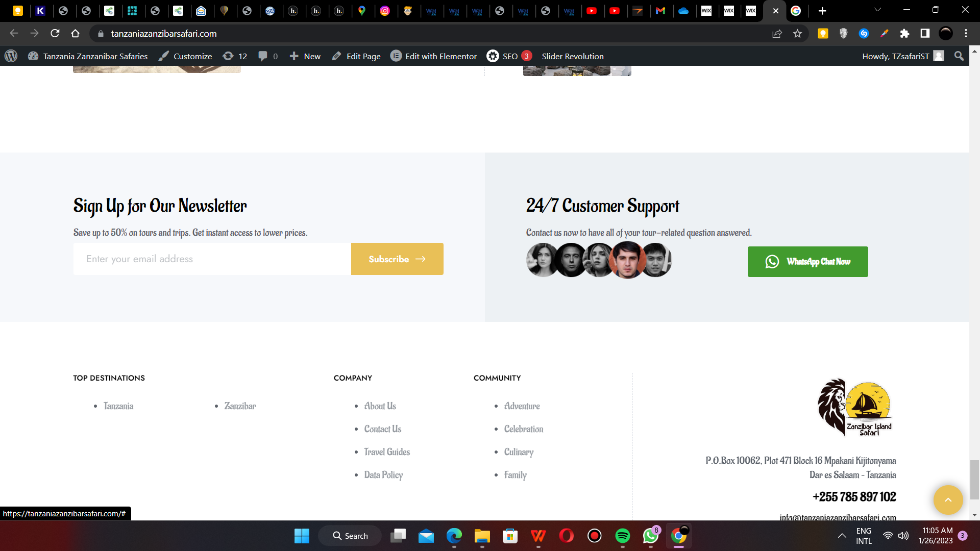Expand the tab search chevron
This screenshot has width=980, height=551.
coord(877,10)
